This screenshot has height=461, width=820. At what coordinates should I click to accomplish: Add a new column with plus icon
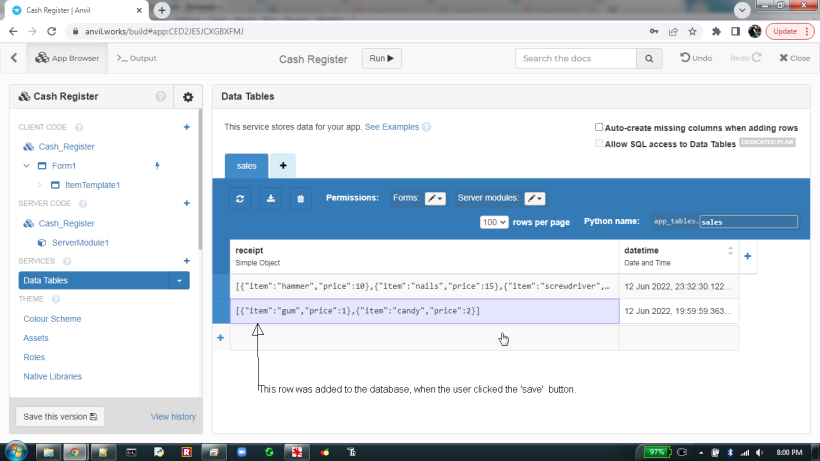(748, 256)
